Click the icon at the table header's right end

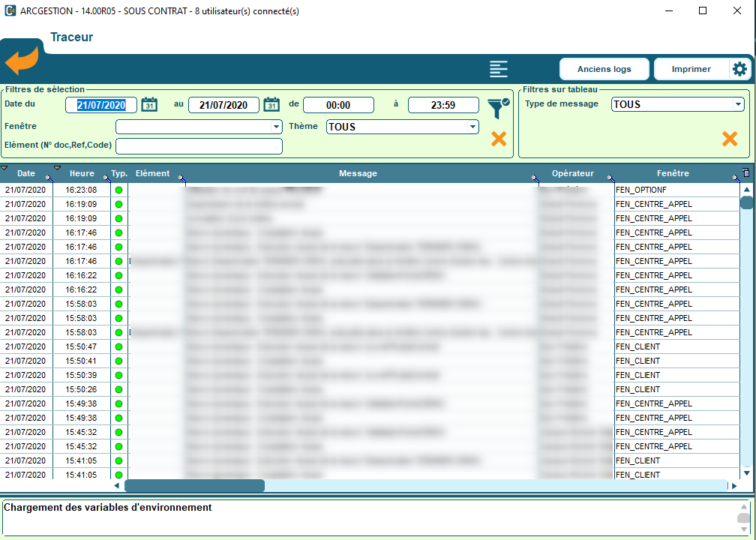click(745, 173)
